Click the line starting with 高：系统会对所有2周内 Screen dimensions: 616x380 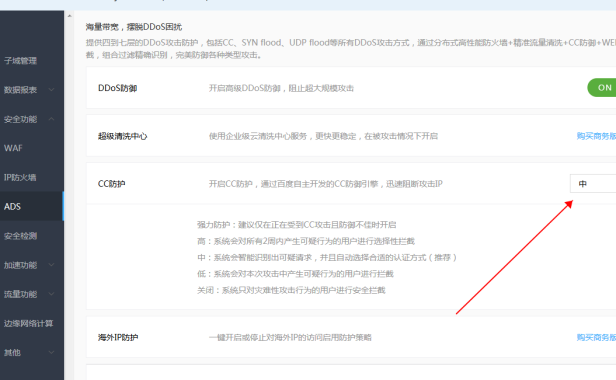306,241
